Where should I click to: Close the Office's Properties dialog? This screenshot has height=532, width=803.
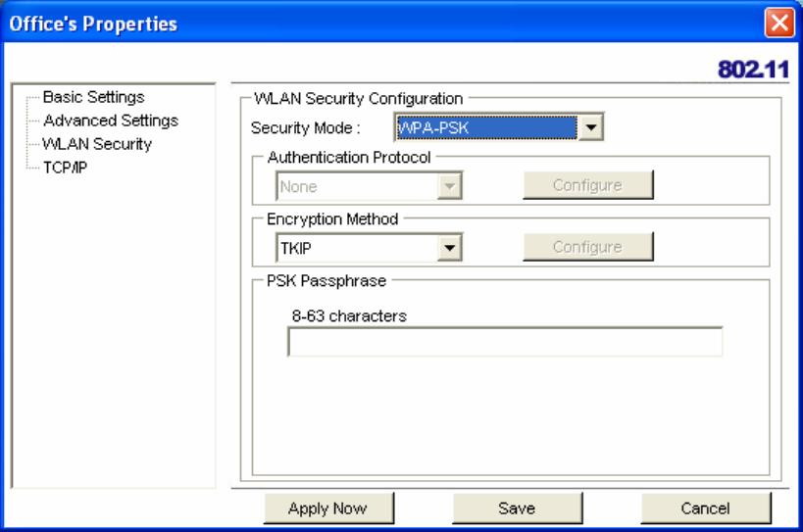pos(779,24)
